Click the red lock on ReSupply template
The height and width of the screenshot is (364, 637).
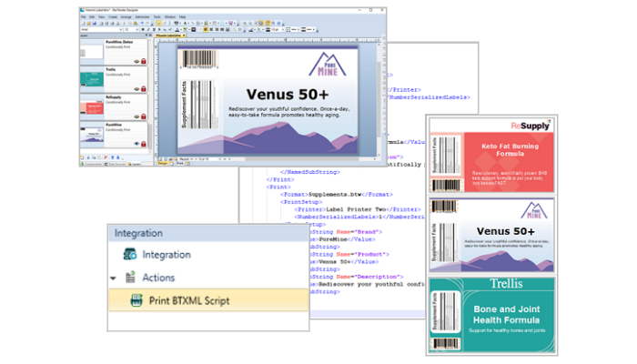point(144,116)
